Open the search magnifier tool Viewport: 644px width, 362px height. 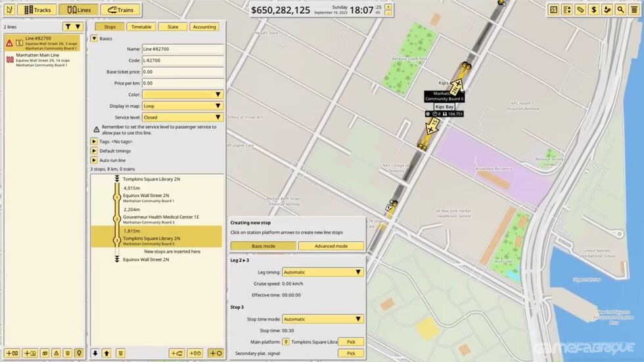pyautogui.click(x=620, y=9)
